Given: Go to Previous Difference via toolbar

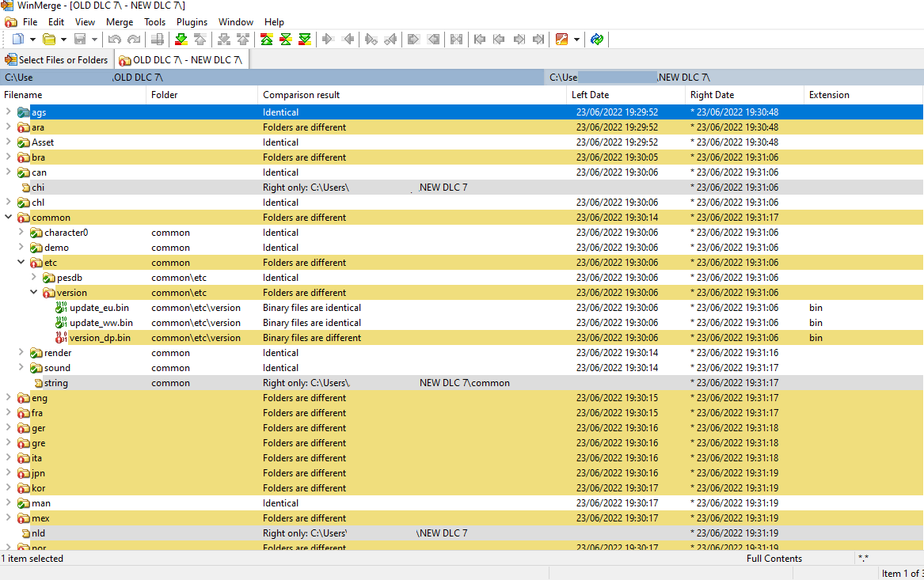Looking at the screenshot, I should click(200, 40).
